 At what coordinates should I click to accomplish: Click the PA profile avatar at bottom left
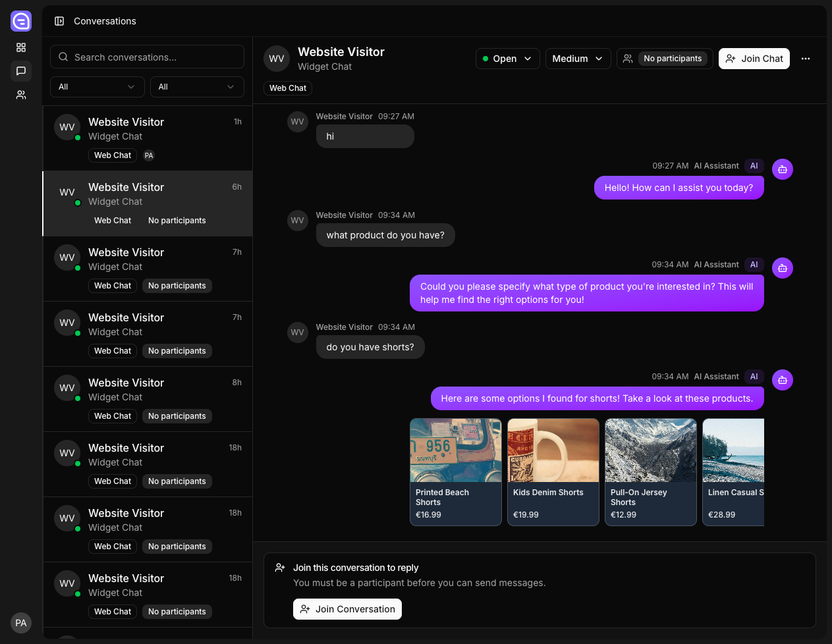20,623
